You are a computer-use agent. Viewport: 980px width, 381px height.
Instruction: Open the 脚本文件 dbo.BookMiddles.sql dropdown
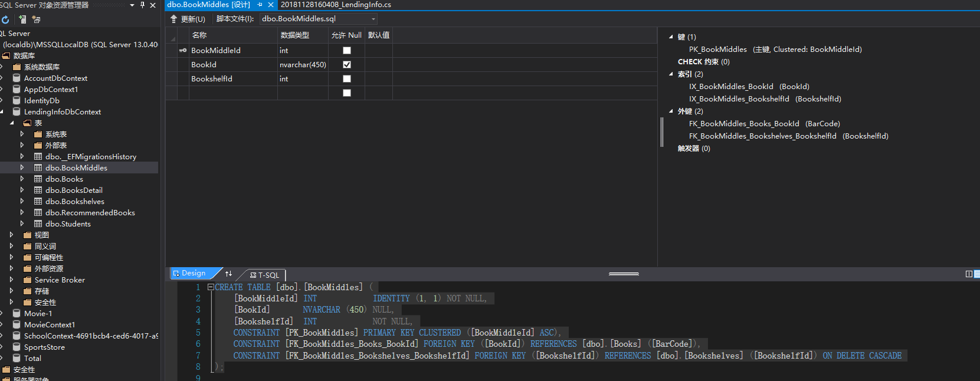(x=373, y=19)
